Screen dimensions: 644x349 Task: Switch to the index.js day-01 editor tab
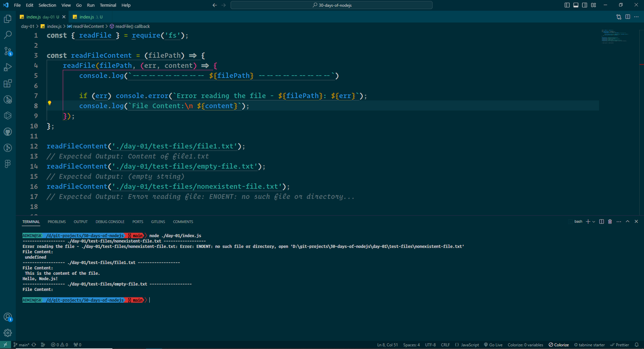[x=42, y=17]
